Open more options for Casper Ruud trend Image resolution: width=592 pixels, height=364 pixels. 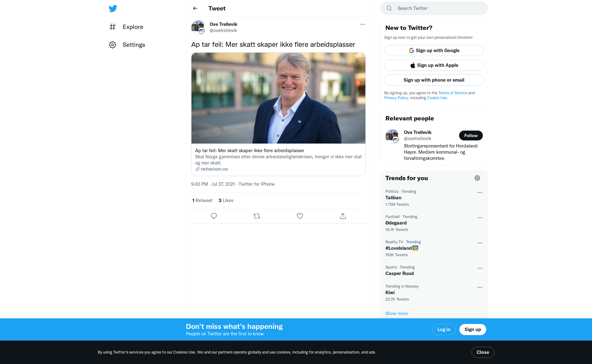pos(480,268)
